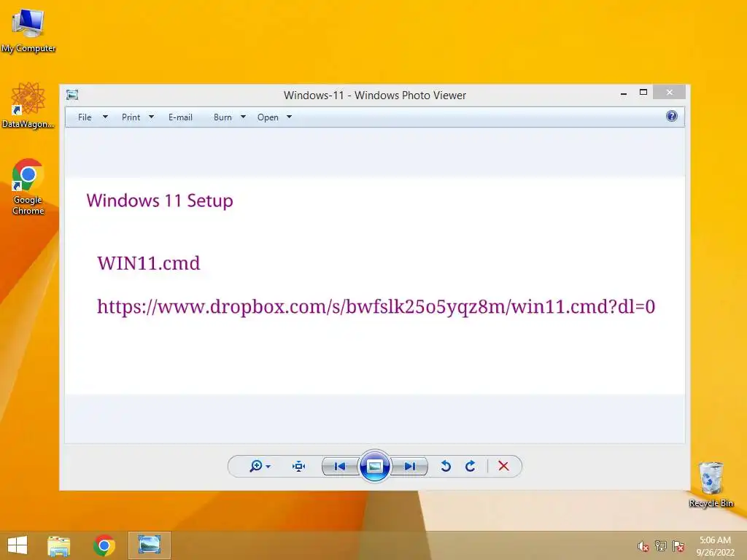Image resolution: width=747 pixels, height=560 pixels.
Task: Open the File menu
Action: pyautogui.click(x=85, y=117)
